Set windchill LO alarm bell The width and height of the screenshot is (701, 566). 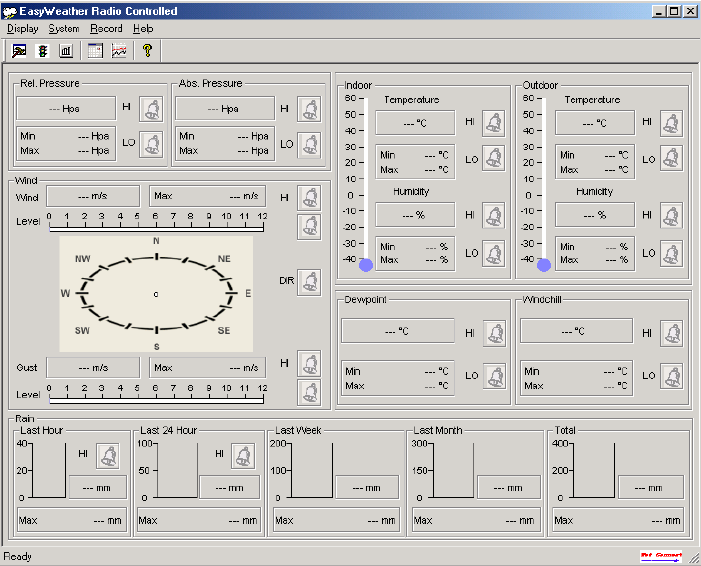point(671,376)
